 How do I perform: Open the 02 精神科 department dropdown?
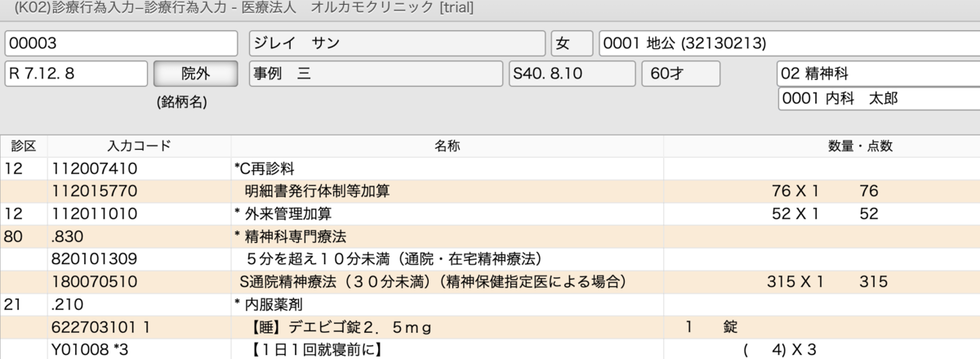click(x=878, y=74)
